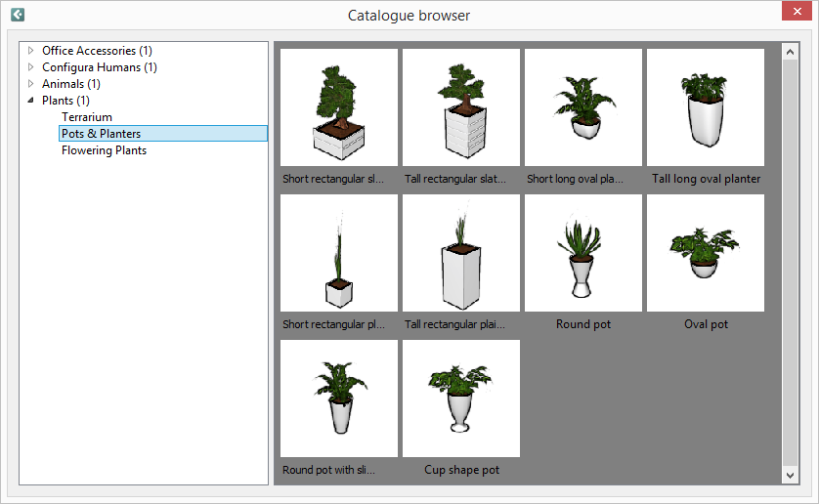Select the Short rectangular plain planter thumbnail
This screenshot has height=504, width=819.
pos(339,253)
